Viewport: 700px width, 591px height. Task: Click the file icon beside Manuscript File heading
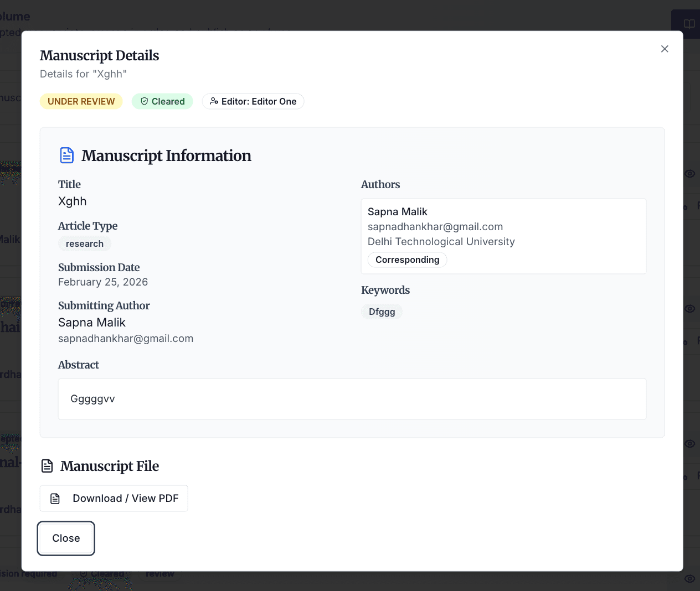click(48, 466)
